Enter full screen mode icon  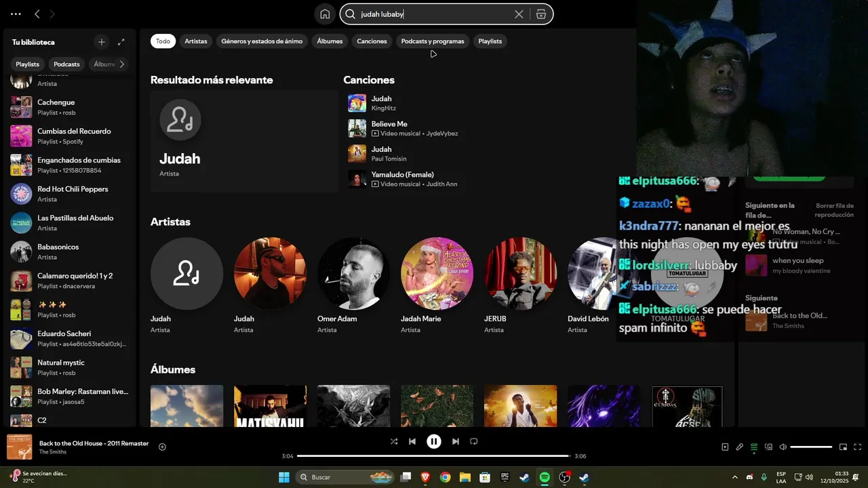coord(858,447)
